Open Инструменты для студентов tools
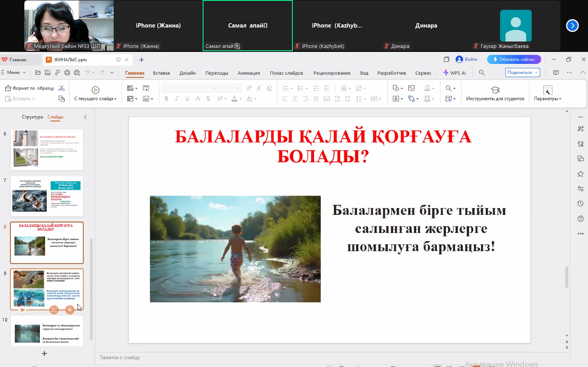 (495, 93)
